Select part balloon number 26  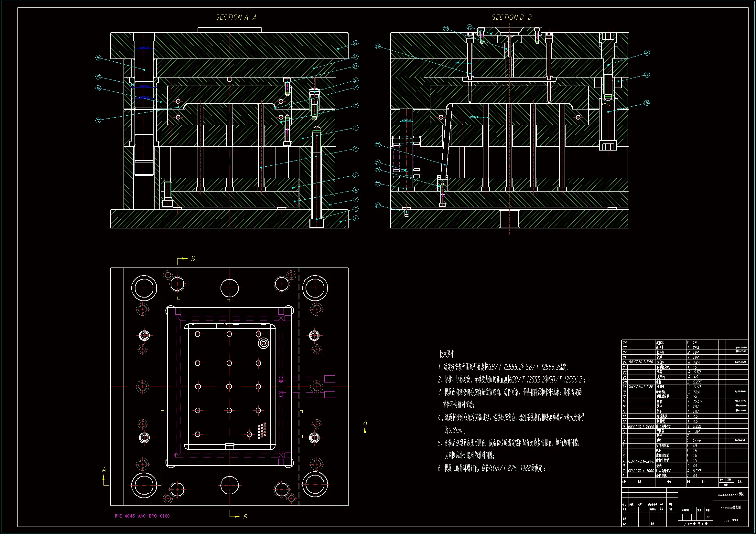(x=378, y=47)
